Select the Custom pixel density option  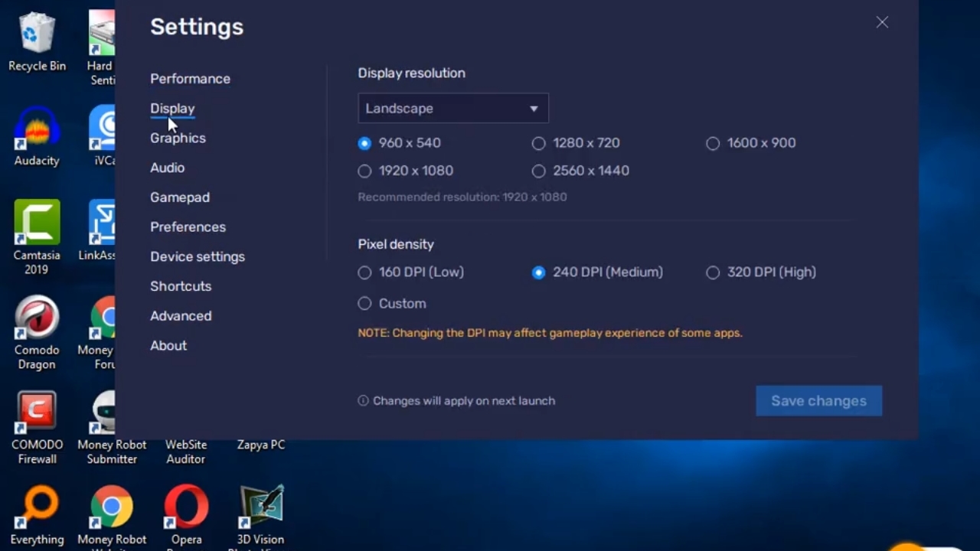[364, 304]
